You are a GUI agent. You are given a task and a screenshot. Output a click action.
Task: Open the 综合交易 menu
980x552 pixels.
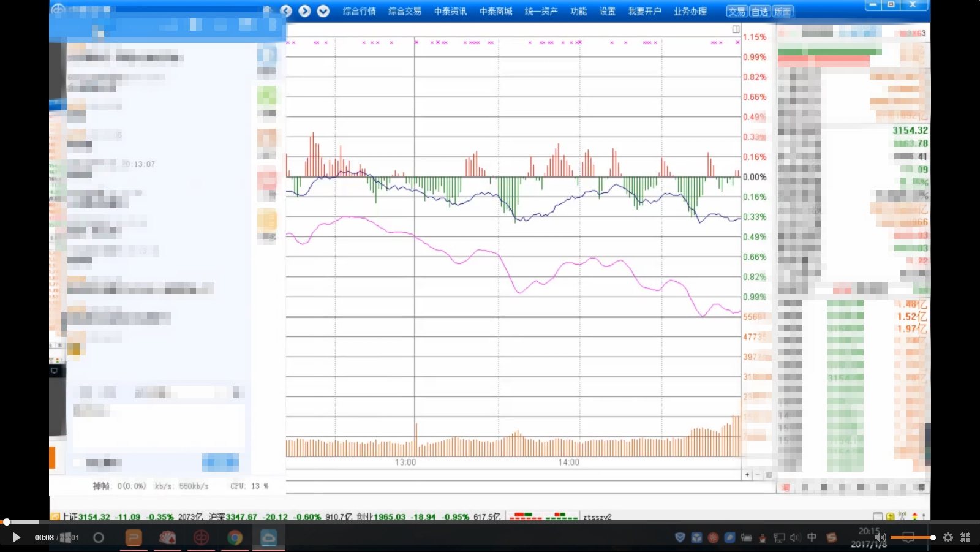[404, 11]
